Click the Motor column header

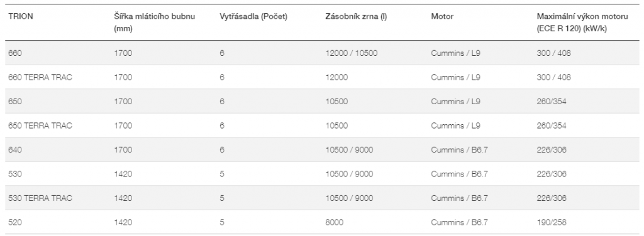click(442, 17)
